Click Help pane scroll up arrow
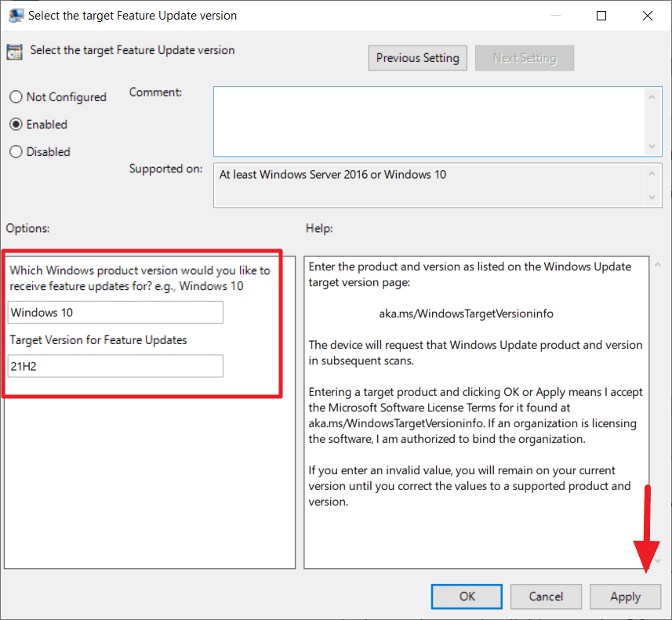 (657, 265)
